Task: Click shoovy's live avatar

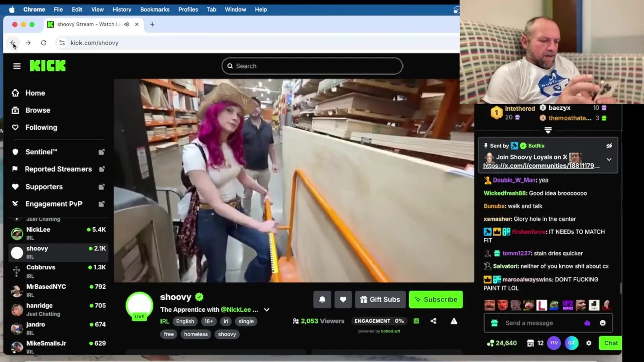Action: 139,305
